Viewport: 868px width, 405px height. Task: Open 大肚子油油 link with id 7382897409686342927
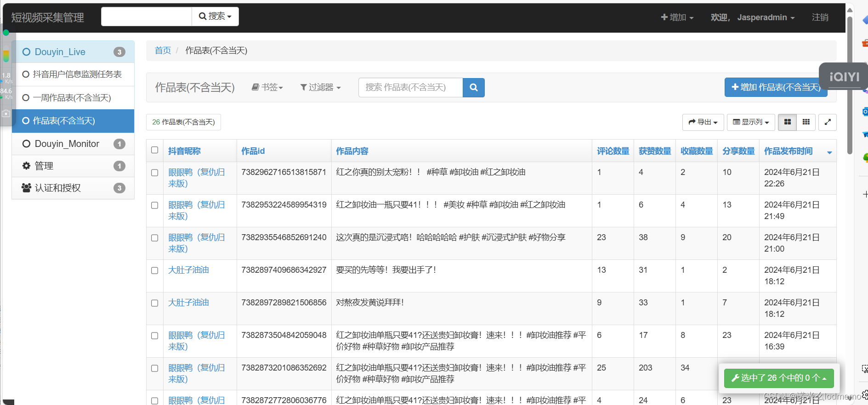188,270
